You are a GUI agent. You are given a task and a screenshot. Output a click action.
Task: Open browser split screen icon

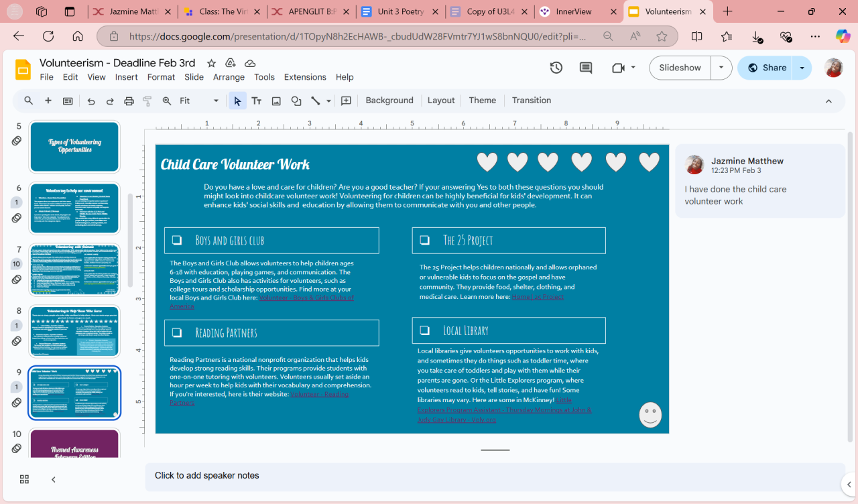(697, 36)
